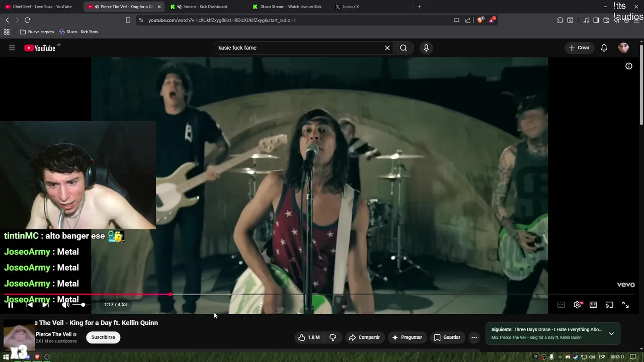
Task: Switch to the Inicio / X tab
Action: pyautogui.click(x=351, y=7)
